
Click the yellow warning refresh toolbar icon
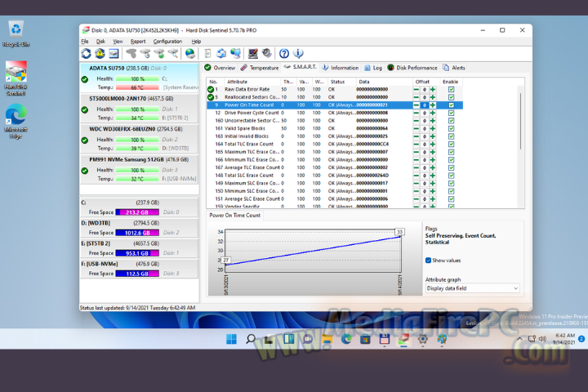(100, 54)
